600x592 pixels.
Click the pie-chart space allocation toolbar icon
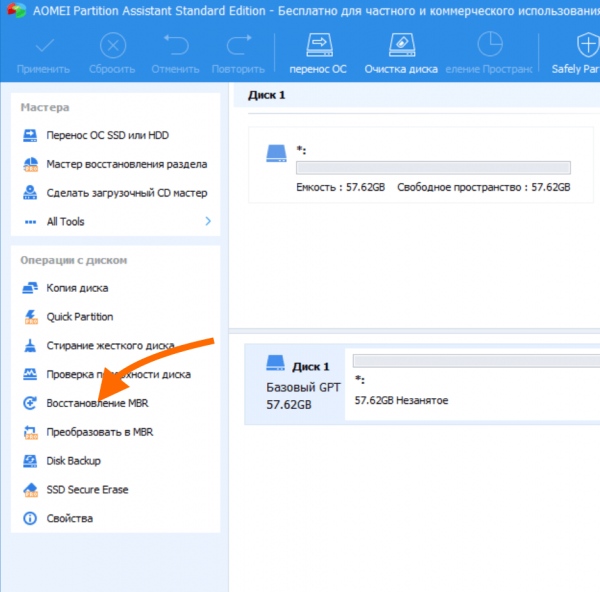pos(490,44)
